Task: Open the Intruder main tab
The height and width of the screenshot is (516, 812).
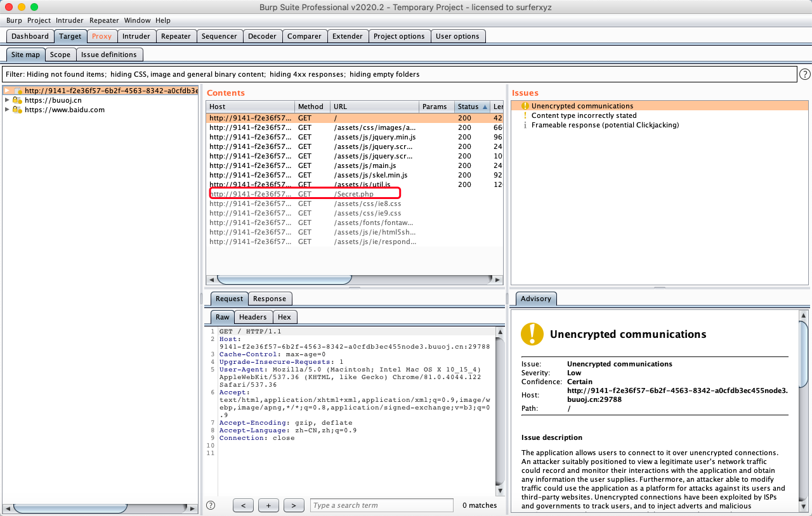Action: click(x=136, y=36)
